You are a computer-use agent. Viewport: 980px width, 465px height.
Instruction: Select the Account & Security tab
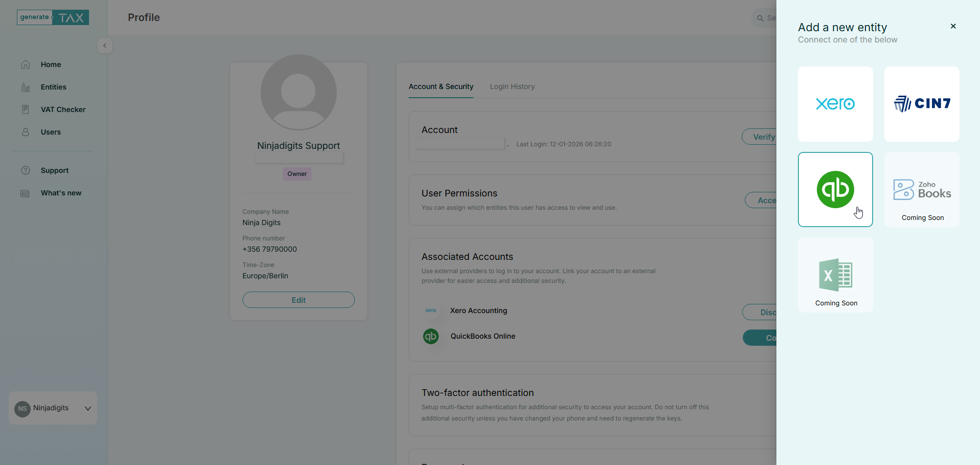point(441,86)
